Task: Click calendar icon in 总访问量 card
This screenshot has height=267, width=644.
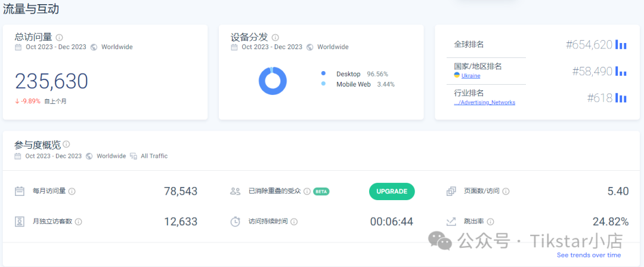Action: tap(18, 47)
